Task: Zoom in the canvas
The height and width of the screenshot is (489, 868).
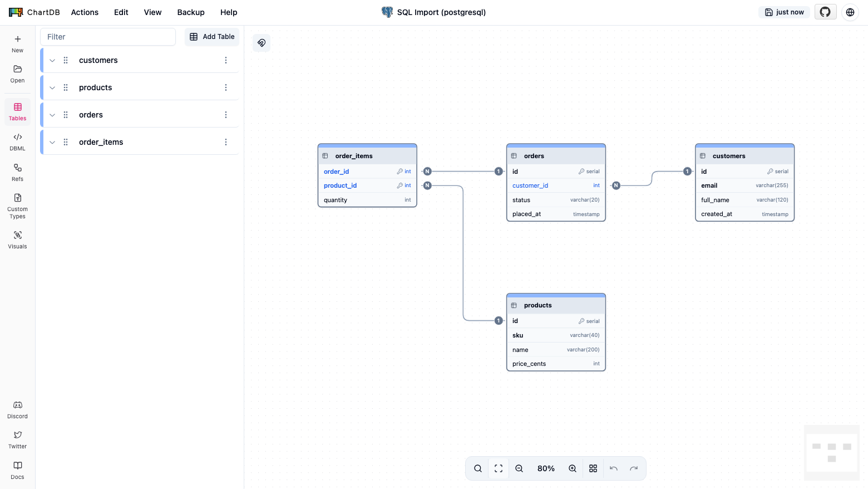Action: coord(573,468)
